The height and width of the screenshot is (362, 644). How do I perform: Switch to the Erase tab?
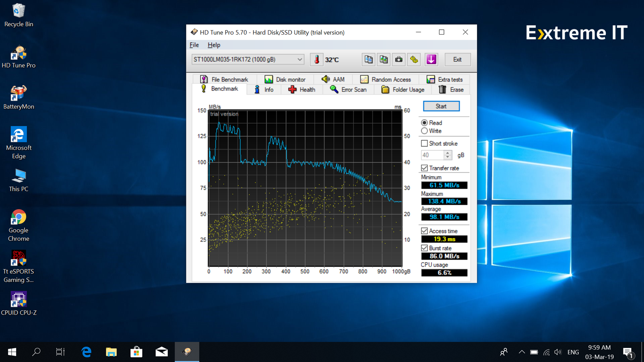(451, 90)
